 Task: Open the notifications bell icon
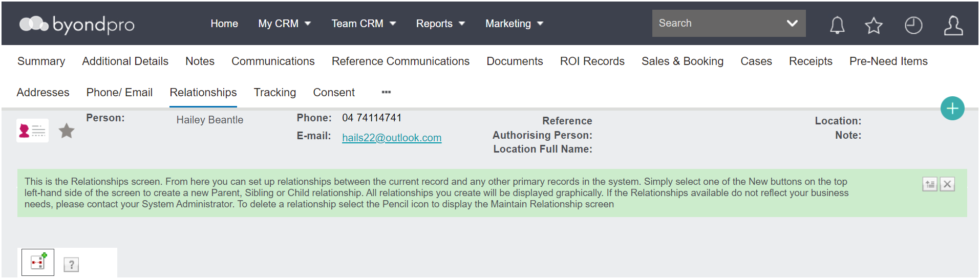point(837,25)
